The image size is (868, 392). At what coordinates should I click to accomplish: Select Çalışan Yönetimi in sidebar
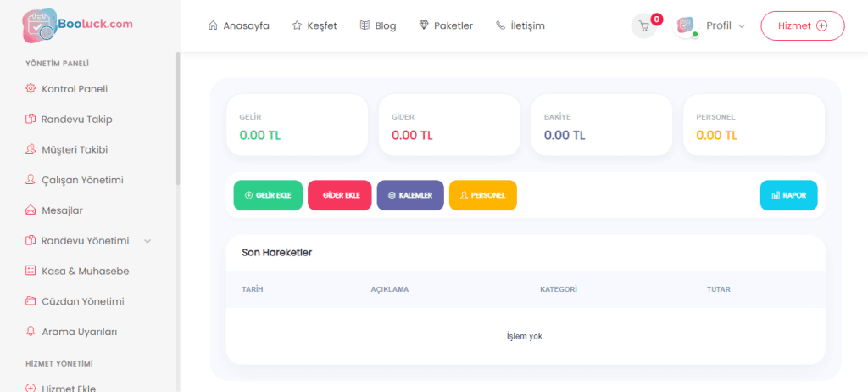82,180
